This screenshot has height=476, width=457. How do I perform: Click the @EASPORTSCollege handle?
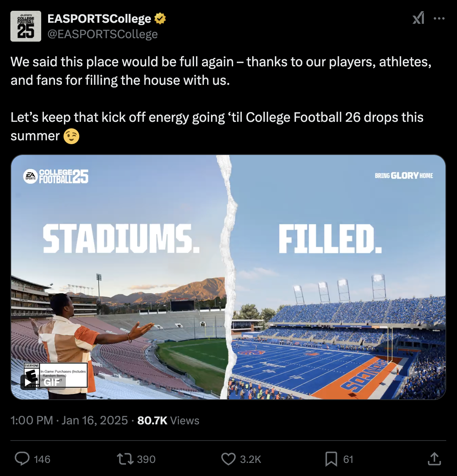tap(102, 34)
